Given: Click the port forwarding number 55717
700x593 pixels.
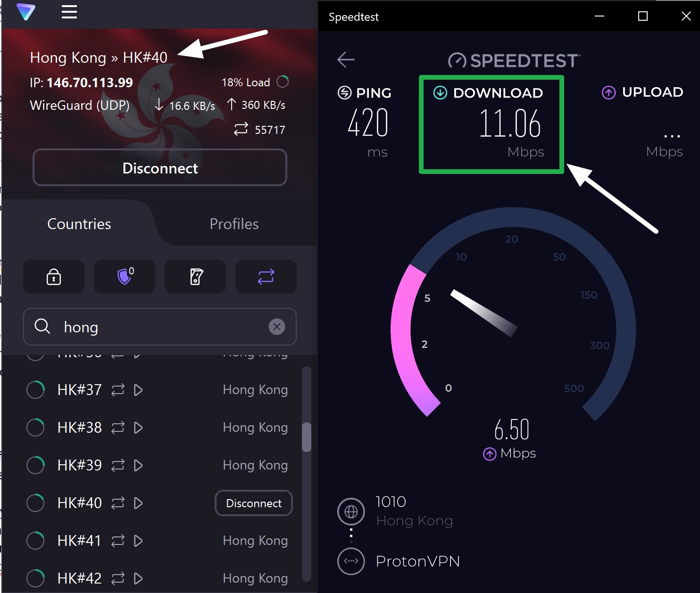Looking at the screenshot, I should (x=270, y=130).
